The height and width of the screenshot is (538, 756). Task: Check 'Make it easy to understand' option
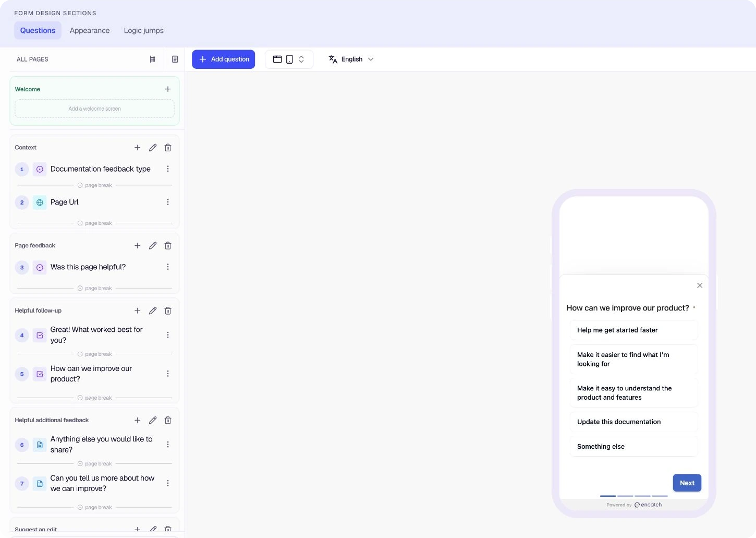click(633, 393)
